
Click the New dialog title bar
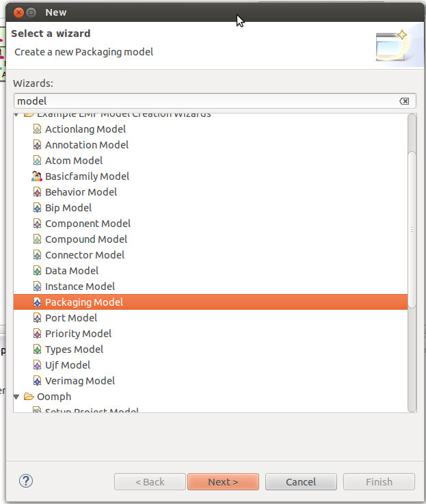(215, 12)
